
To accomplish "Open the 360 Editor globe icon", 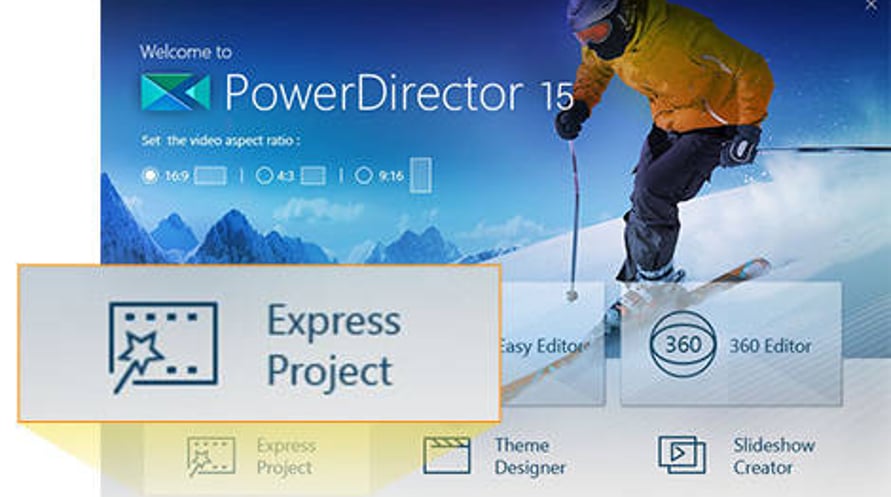I will (x=682, y=345).
